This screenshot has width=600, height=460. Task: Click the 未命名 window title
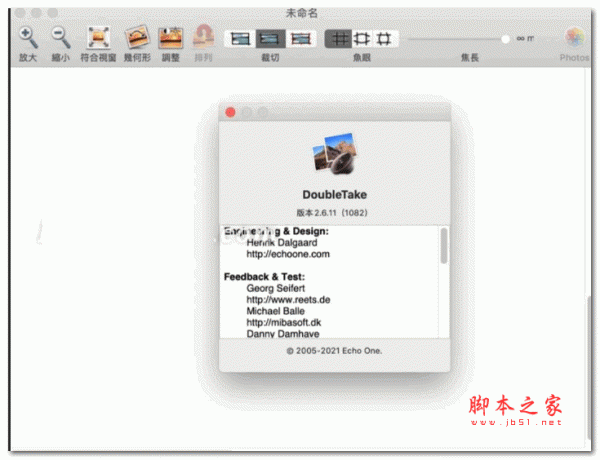[x=302, y=13]
